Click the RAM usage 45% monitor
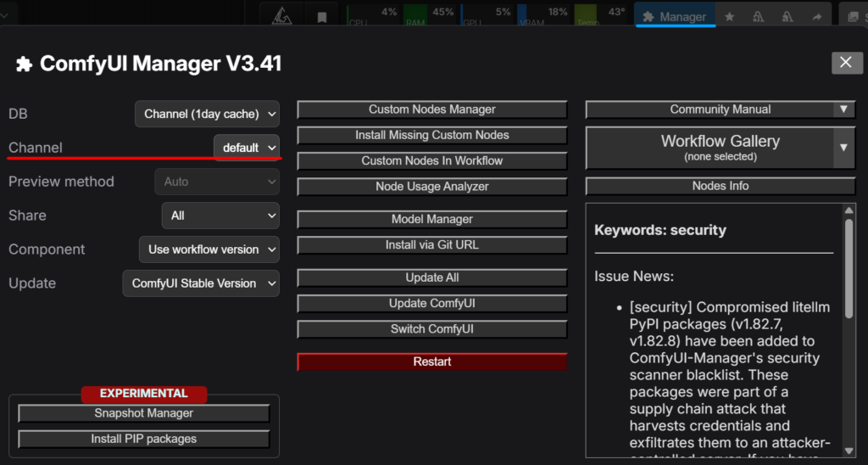Image resolution: width=868 pixels, height=465 pixels. tap(430, 17)
